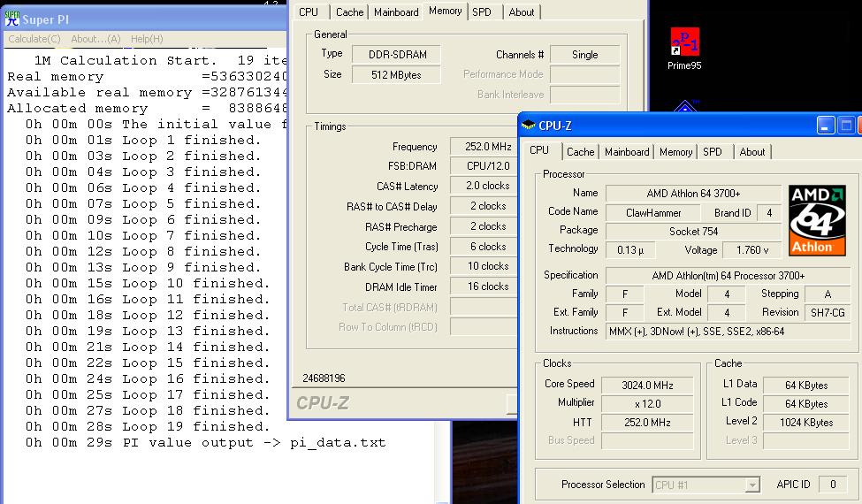Click the Channels # field Single
The width and height of the screenshot is (862, 504).
click(x=585, y=55)
